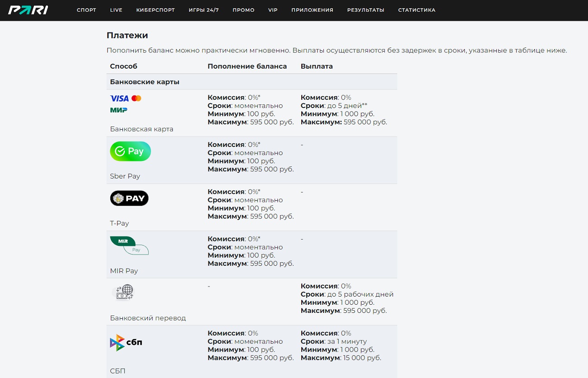Click bank card deposit minimum '100 руб.'
The image size is (588, 378).
[x=261, y=114]
